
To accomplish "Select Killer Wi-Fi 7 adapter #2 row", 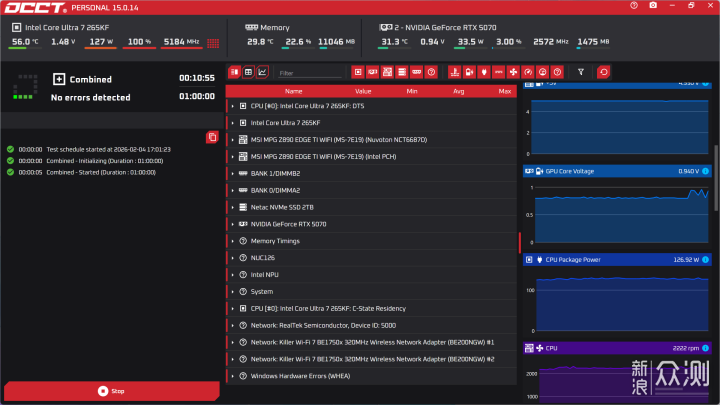I will click(x=371, y=359).
